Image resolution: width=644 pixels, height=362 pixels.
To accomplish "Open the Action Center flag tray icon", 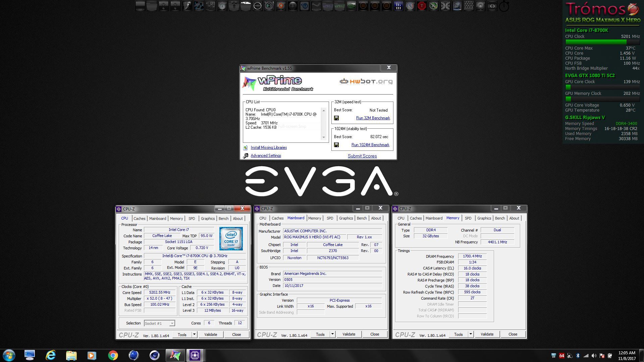I will click(x=602, y=356).
